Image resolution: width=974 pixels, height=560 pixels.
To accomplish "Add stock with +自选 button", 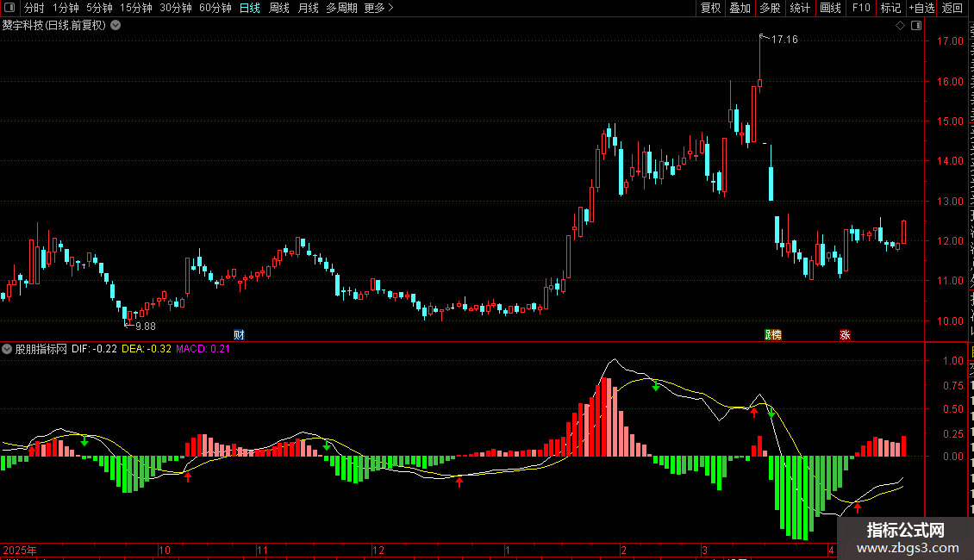I will (921, 8).
